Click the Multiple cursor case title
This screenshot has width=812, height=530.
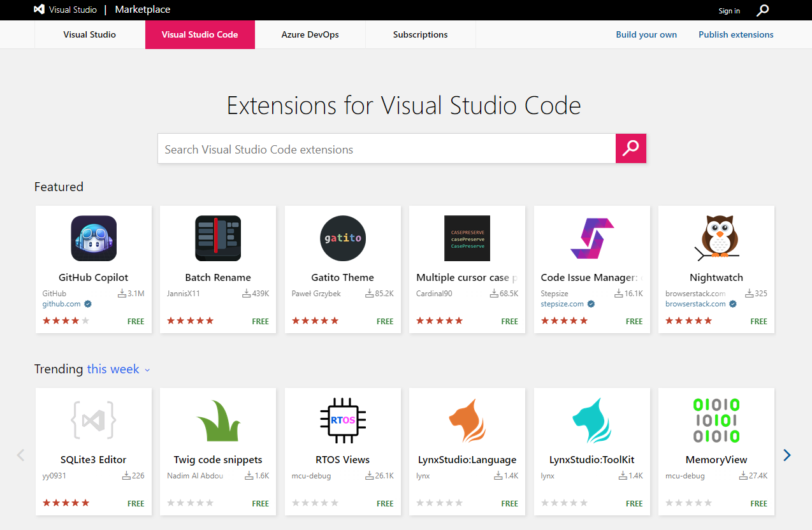tap(467, 278)
